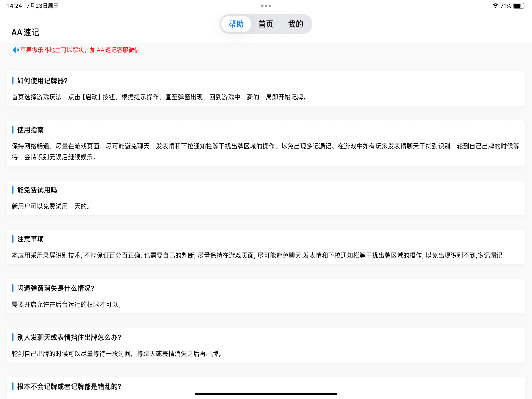Tap the three-dot multitasking indicator
The height and width of the screenshot is (399, 532).
tap(266, 6)
